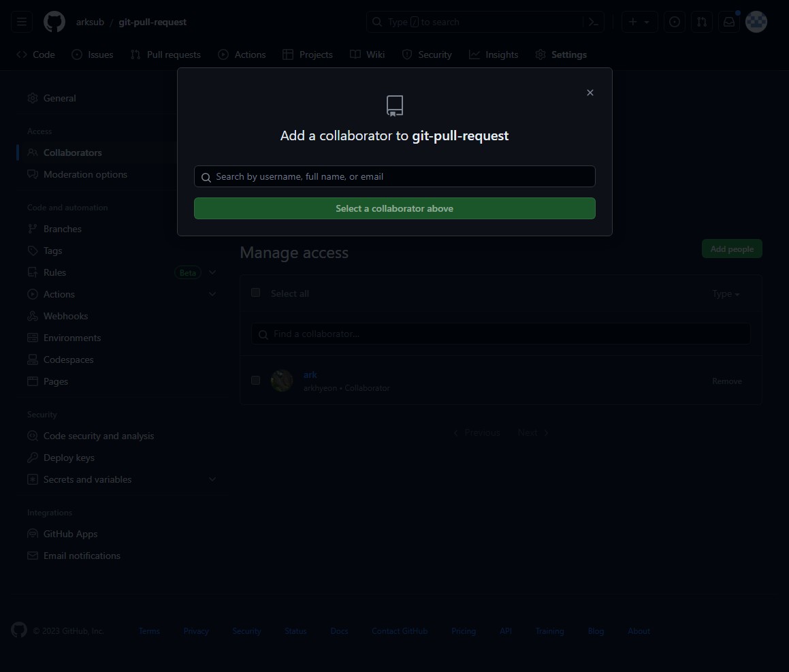Open the hamburger navigation menu

(x=22, y=22)
